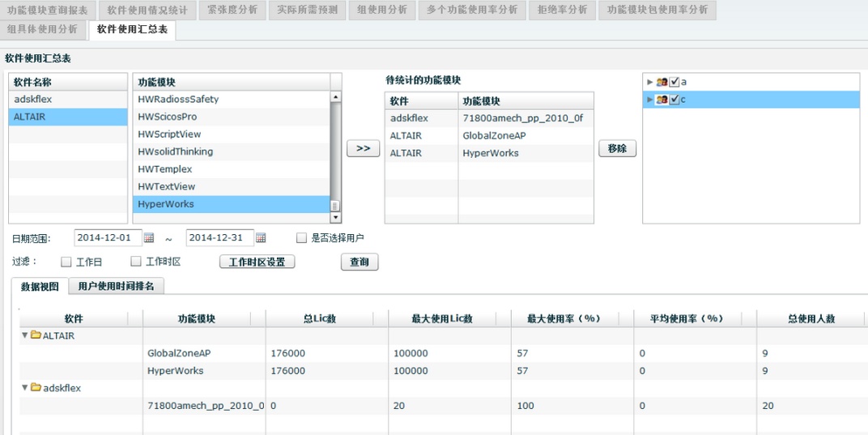Image resolution: width=868 pixels, height=435 pixels.
Task: Enable the 工作时区 filter checkbox
Action: tap(136, 262)
